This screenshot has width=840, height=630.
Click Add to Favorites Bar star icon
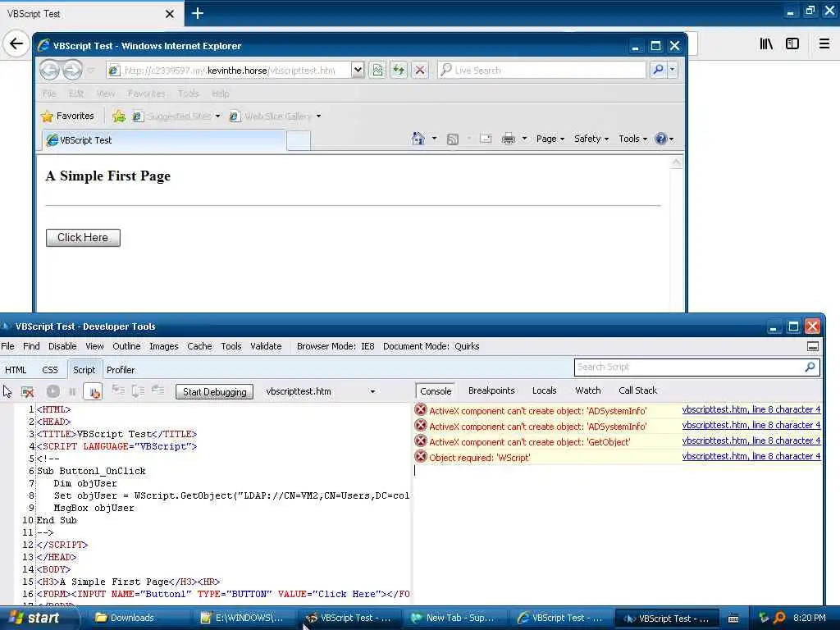pyautogui.click(x=119, y=116)
